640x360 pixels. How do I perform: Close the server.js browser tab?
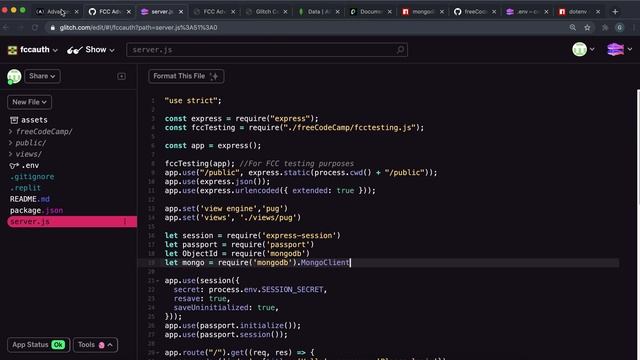181,12
